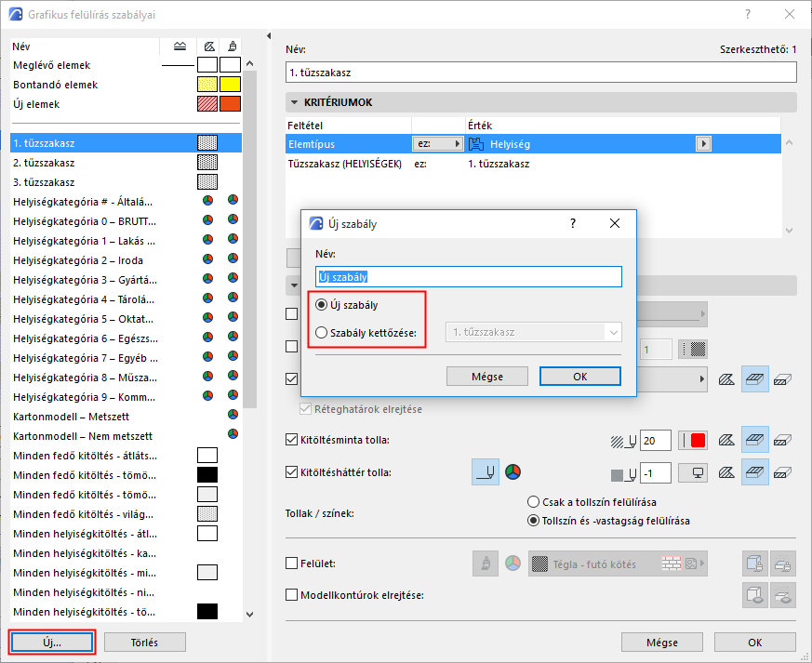The image size is (812, 663).
Task: Select the 3. tűzszakasz rule
Action: coord(126,182)
